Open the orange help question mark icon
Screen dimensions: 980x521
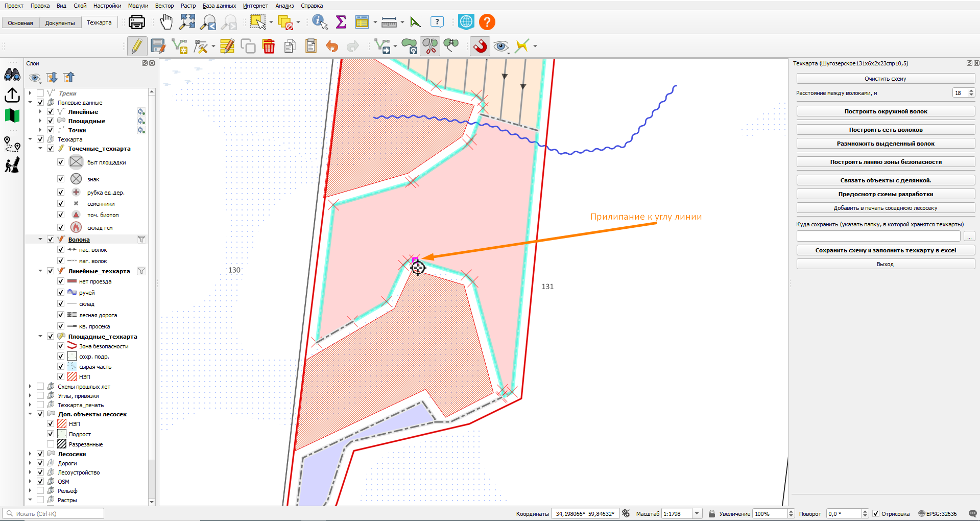487,22
